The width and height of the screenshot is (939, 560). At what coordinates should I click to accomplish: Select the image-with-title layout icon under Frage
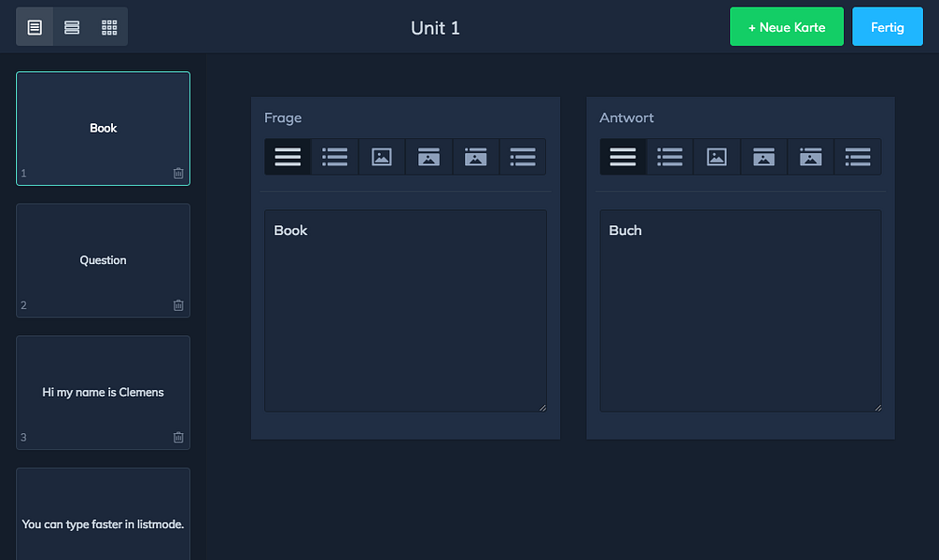tap(428, 157)
